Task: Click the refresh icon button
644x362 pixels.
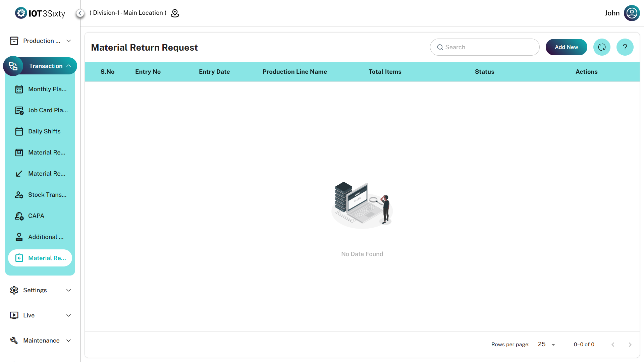Action: [x=602, y=47]
